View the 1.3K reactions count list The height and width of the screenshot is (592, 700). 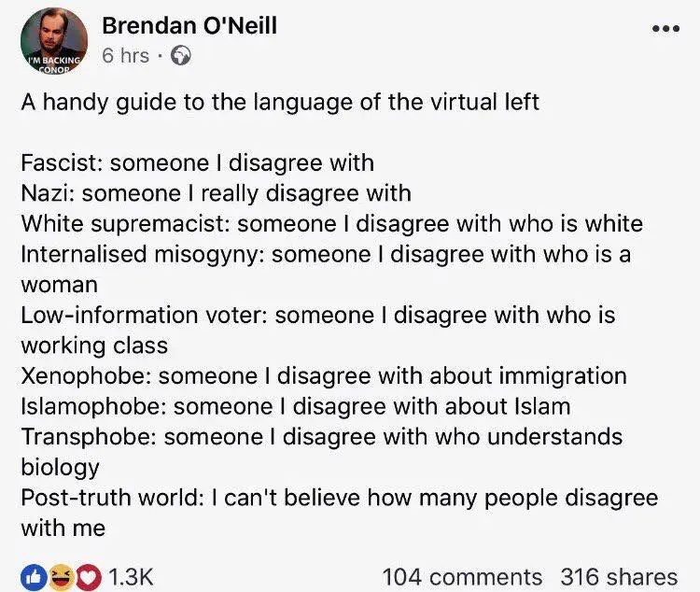[x=131, y=576]
